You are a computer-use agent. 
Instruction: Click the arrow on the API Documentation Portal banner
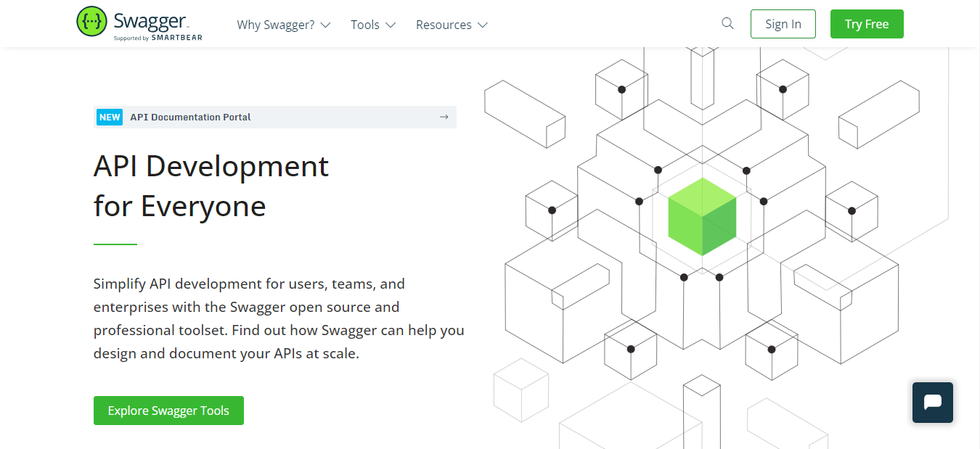[444, 117]
